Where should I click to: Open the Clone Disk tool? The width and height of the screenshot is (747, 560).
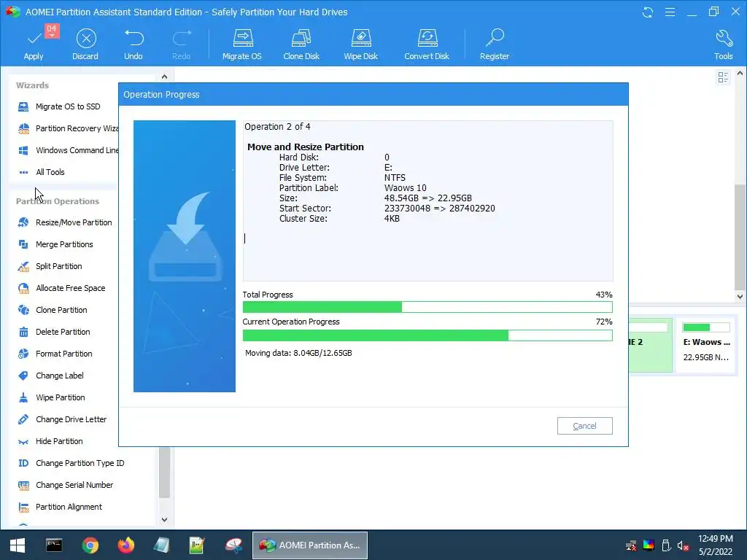(x=301, y=44)
